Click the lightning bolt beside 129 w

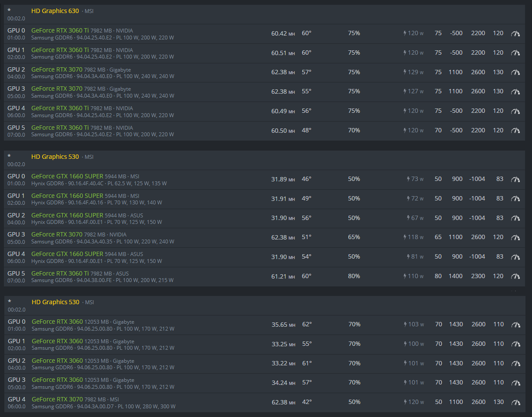[405, 72]
